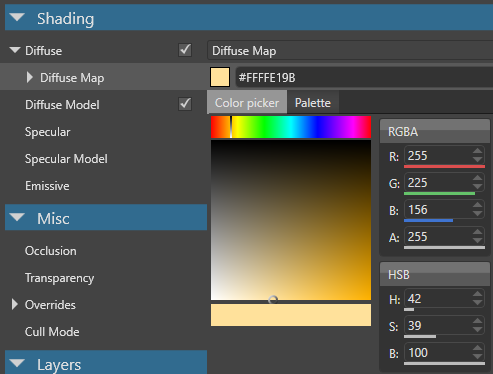
Task: Click the R value field
Action: pyautogui.click(x=438, y=156)
